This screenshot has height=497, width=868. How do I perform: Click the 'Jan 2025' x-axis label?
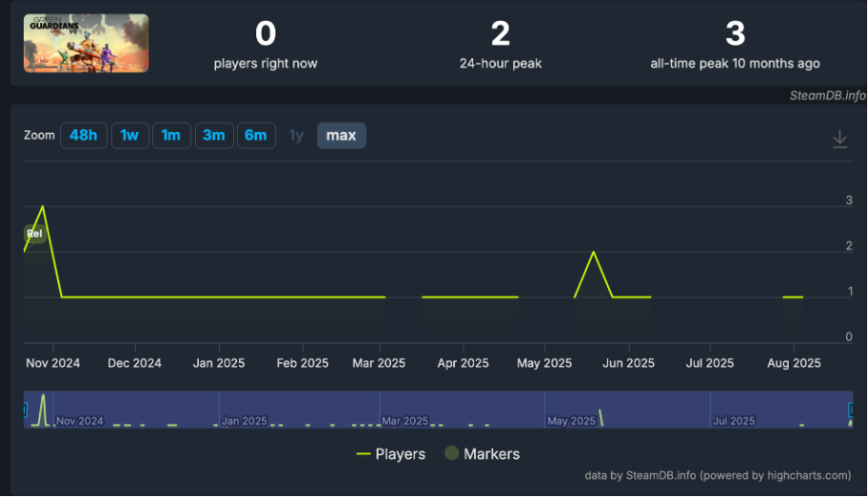[x=219, y=363]
